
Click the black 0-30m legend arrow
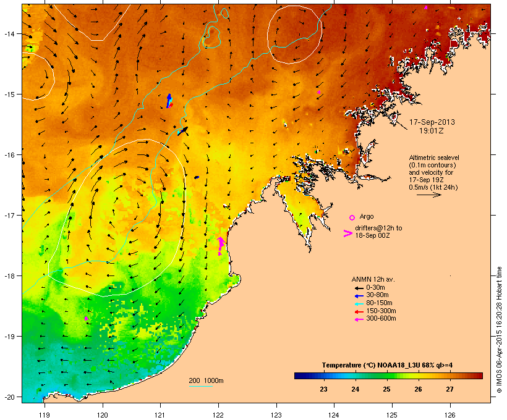click(359, 288)
